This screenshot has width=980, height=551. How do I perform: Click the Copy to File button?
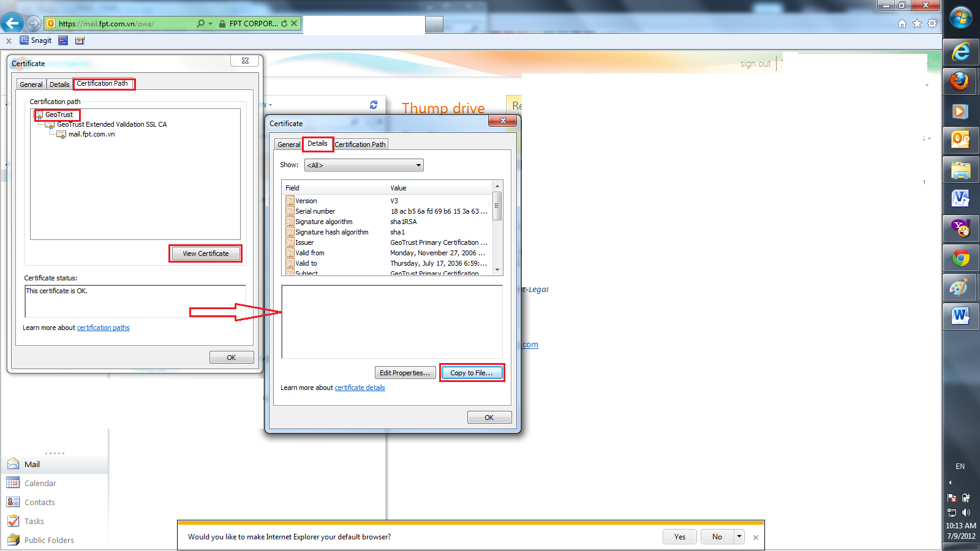point(472,373)
